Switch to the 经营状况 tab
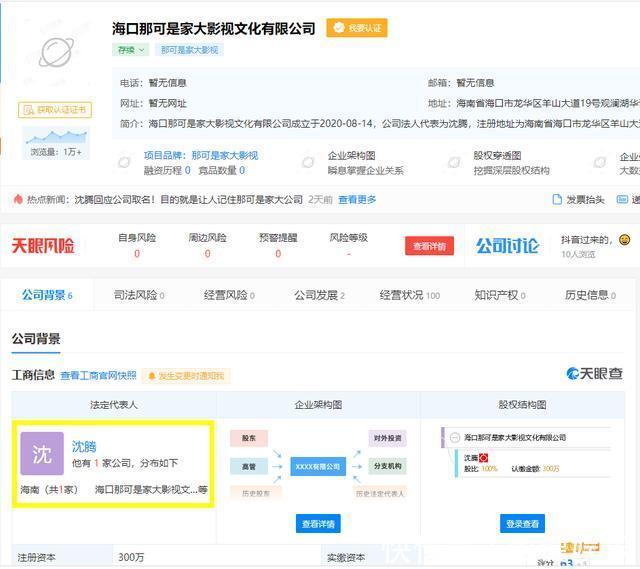 410,295
